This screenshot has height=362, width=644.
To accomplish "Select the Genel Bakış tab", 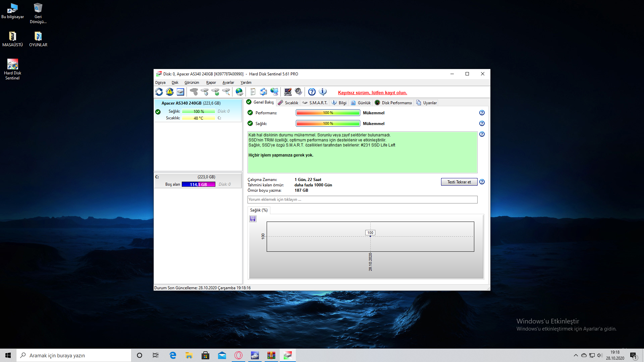I will [x=260, y=103].
